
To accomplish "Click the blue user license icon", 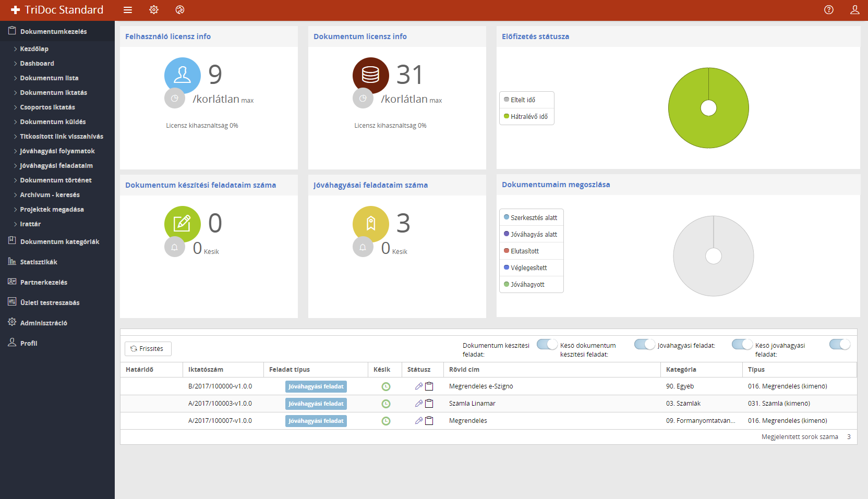I will coord(183,75).
